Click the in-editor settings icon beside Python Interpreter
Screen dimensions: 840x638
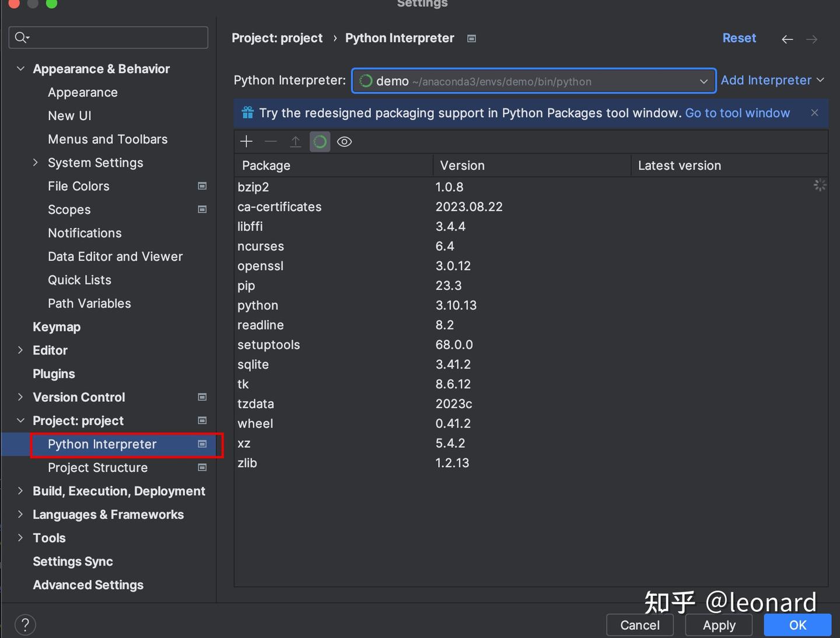point(471,38)
